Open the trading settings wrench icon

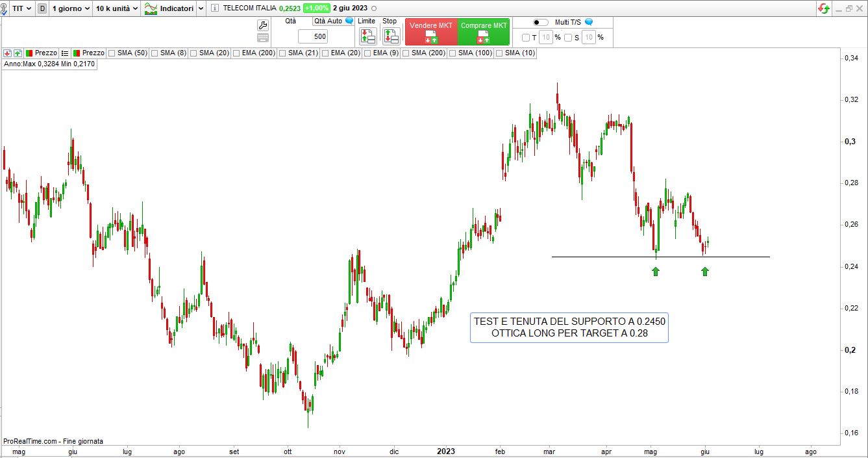click(x=263, y=25)
